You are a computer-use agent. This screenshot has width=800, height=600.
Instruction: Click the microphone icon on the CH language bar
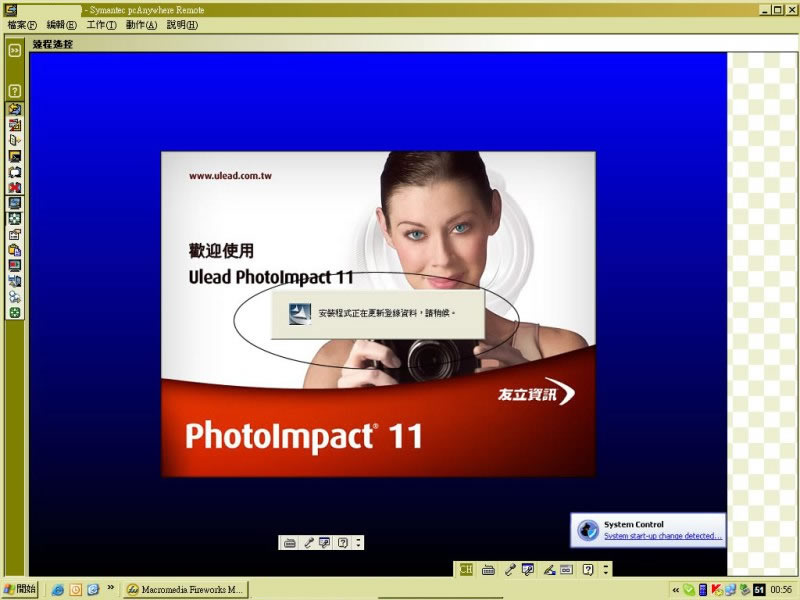coord(509,570)
